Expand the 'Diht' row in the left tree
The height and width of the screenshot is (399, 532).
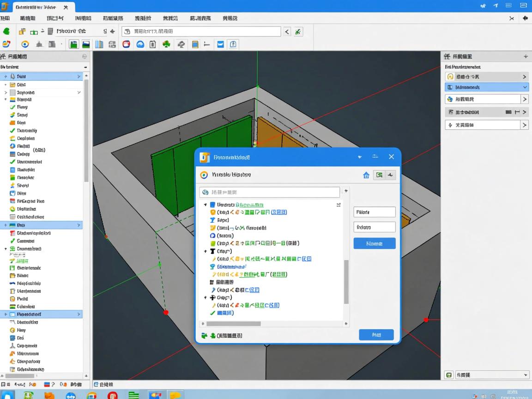pyautogui.click(x=6, y=77)
